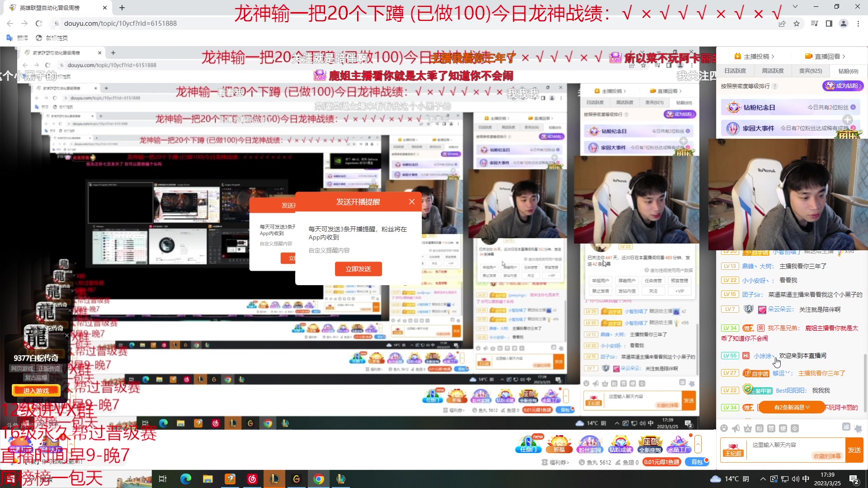The width and height of the screenshot is (868, 488).
Task: Open the 粉丝家园 fan home icon
Action: tap(590, 444)
